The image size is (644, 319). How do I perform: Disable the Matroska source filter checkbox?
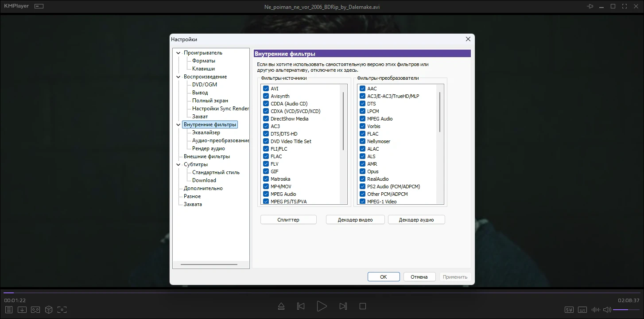coord(266,179)
